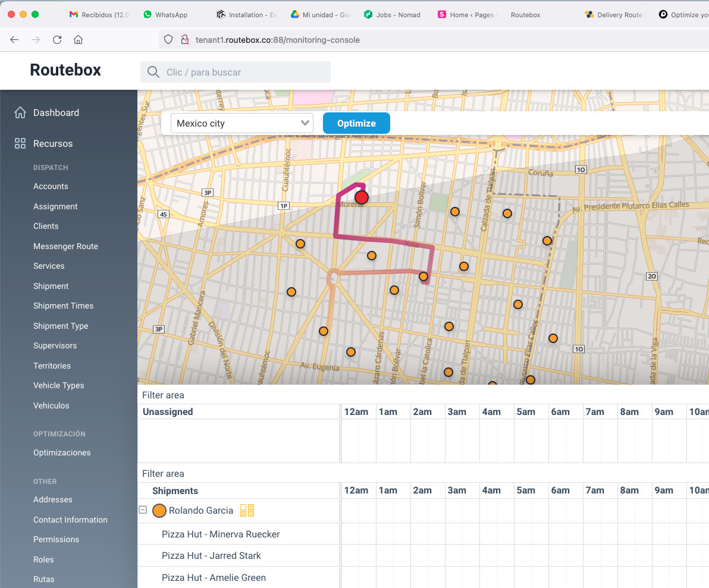Click the browser home icon
Viewport: 709px width, 588px height.
pyautogui.click(x=78, y=40)
